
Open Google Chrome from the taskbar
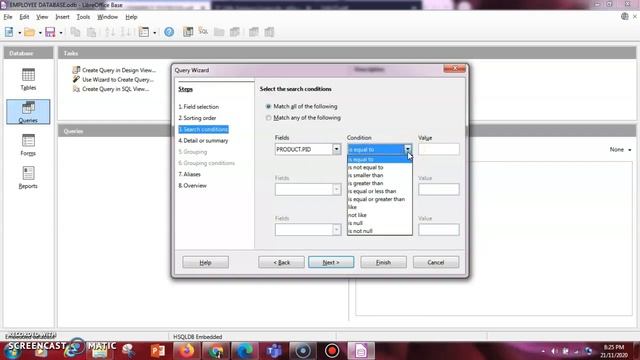coord(216,351)
